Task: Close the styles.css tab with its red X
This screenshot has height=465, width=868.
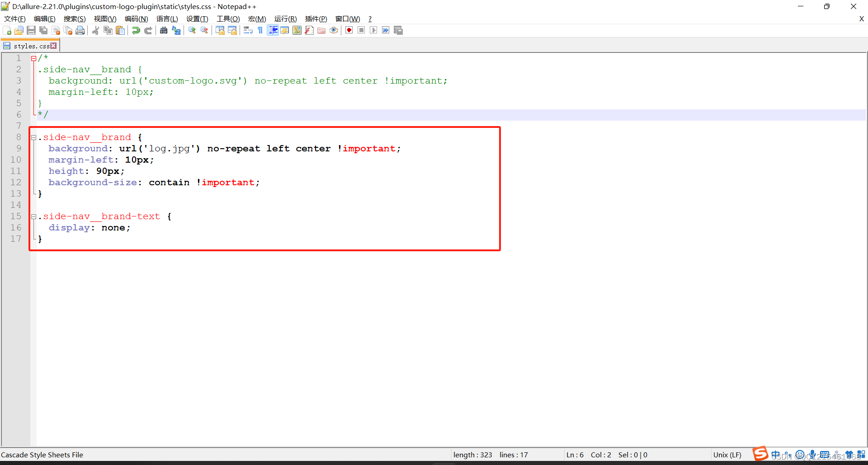Action: 54,46
